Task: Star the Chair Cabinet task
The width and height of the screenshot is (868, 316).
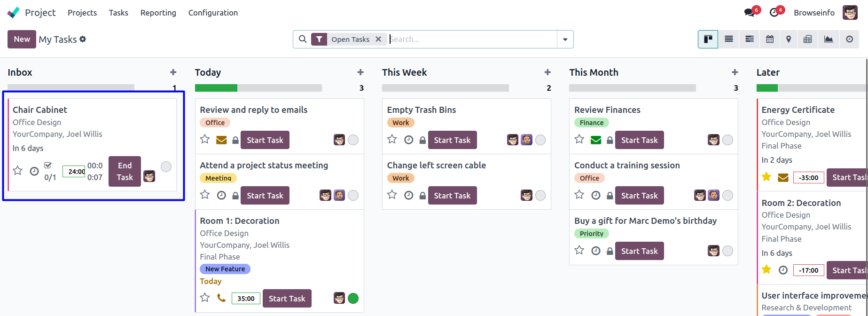Action: click(18, 171)
